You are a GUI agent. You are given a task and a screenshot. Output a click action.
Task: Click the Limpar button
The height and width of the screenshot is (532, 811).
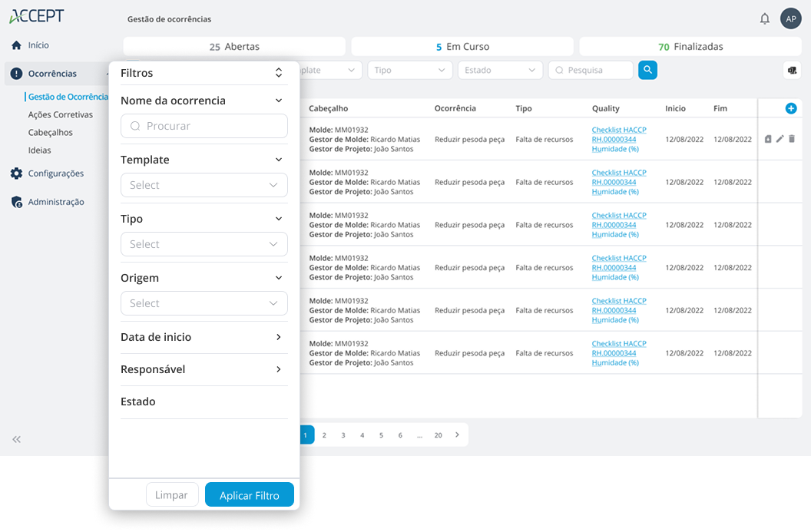172,495
